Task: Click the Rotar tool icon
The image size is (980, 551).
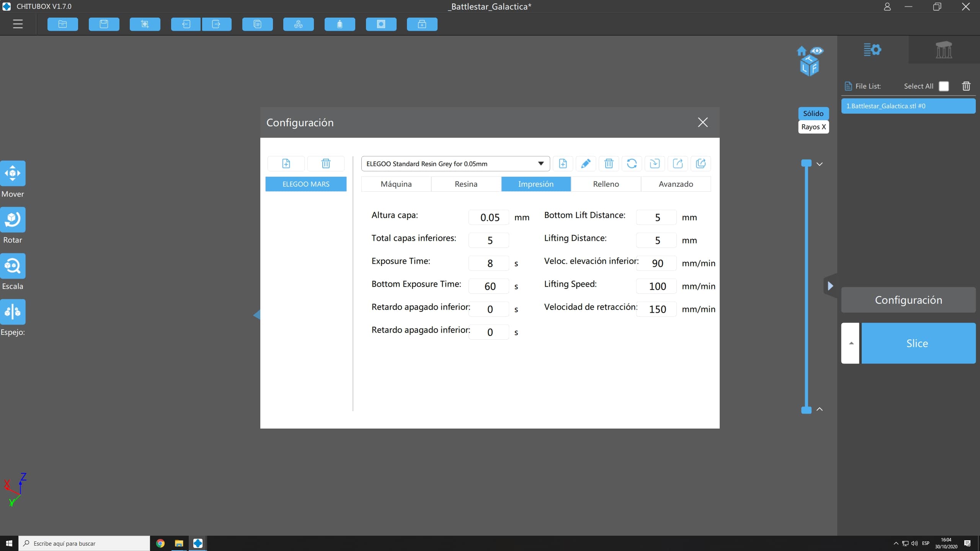Action: 13,220
